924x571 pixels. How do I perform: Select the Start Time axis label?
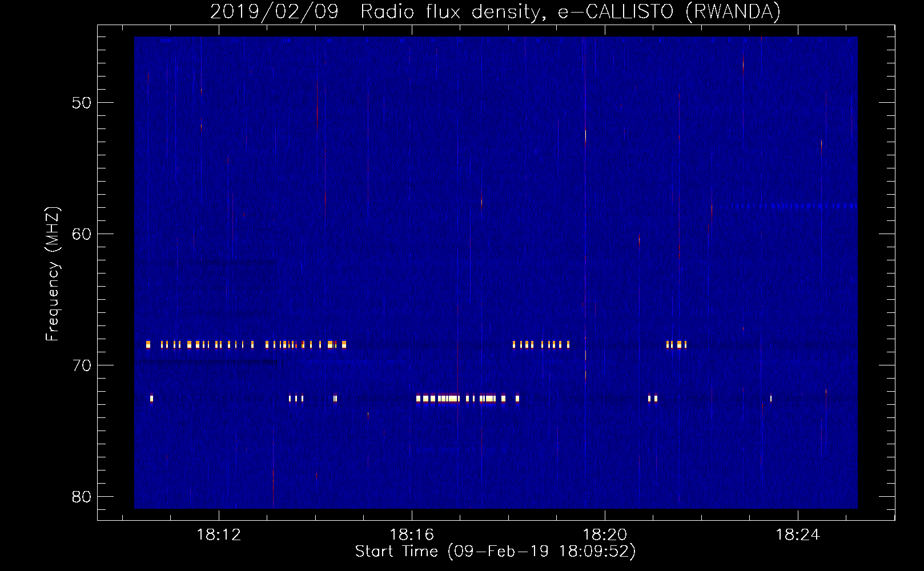tap(495, 552)
